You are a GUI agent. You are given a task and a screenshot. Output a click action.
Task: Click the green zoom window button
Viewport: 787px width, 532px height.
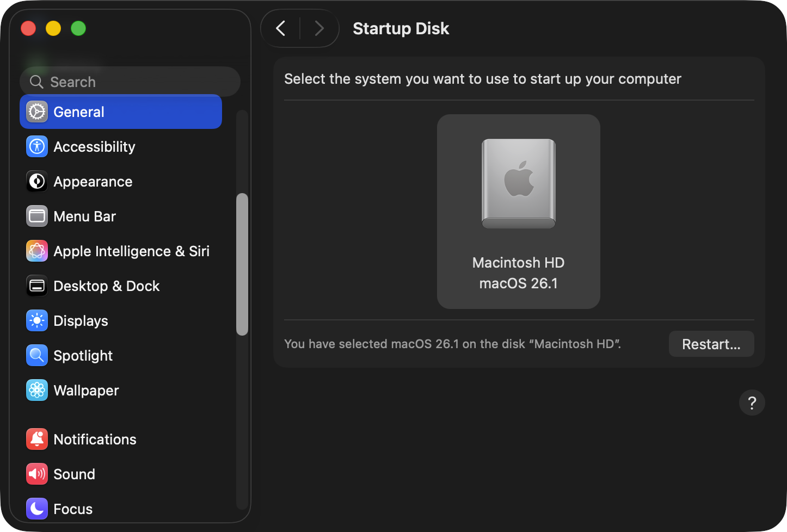[78, 28]
